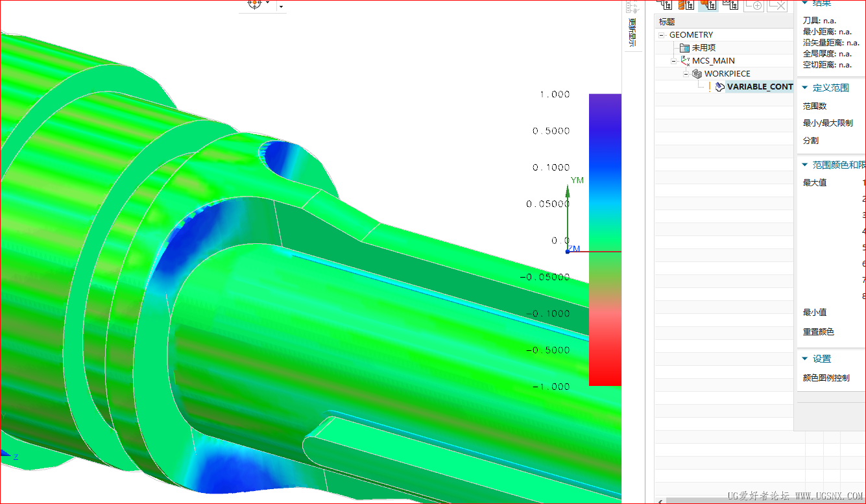The image size is (866, 504).
Task: Click the collapse tree icon with X
Action: coord(776,5)
